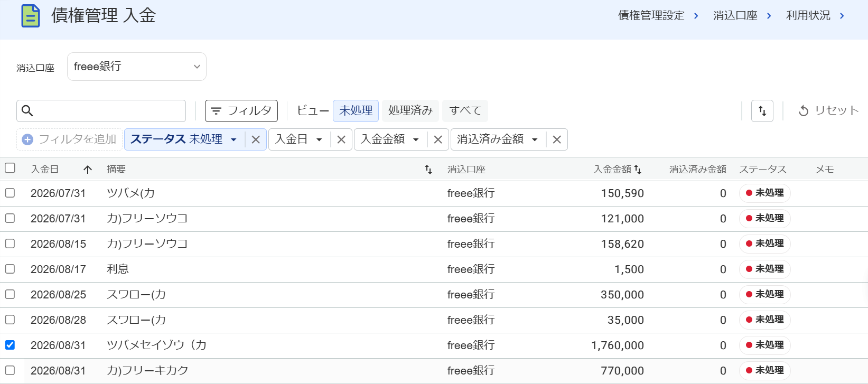Screen dimensions: 868x384
Task: Select checkbox for 121,000 カ)フリーソウコ row
Action: pos(10,218)
